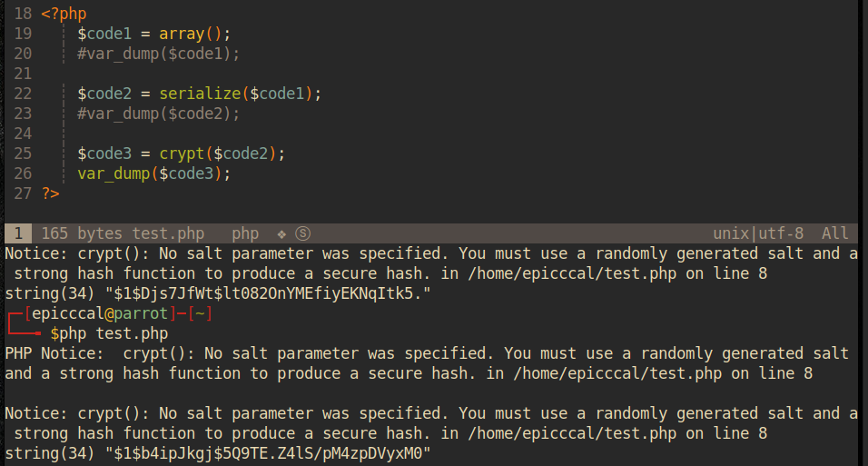The width and height of the screenshot is (868, 466).
Task: Click the epicccal username in the prompt
Action: [x=64, y=313]
